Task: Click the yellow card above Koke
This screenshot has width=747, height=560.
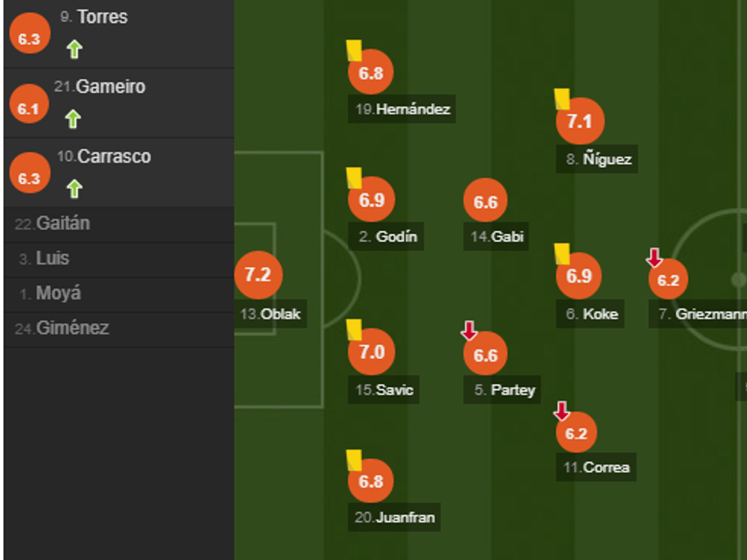Action: [x=563, y=254]
